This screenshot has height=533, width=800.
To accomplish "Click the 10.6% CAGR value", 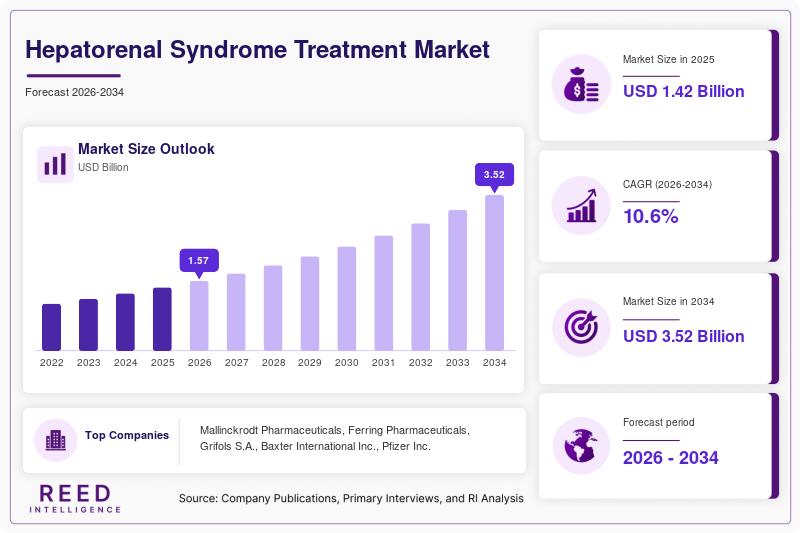I will pos(651,216).
